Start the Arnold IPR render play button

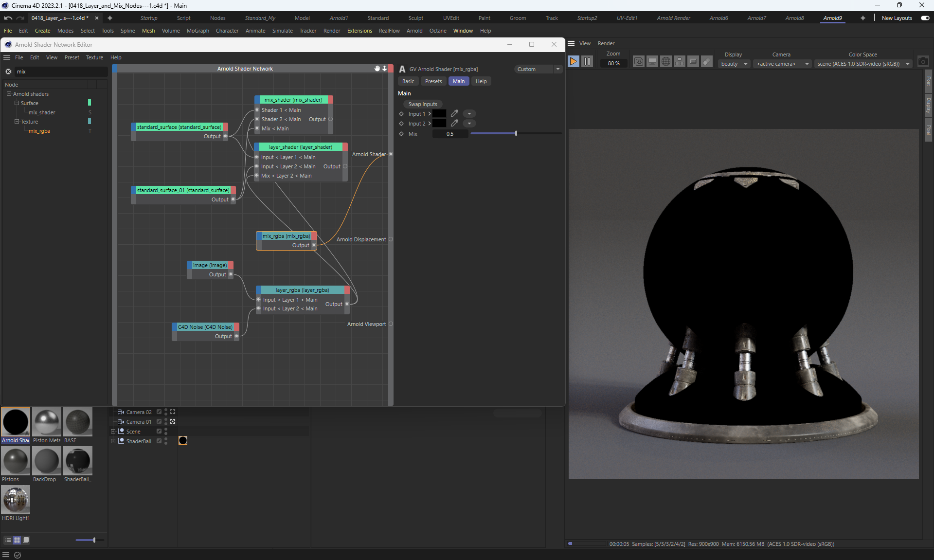click(573, 62)
